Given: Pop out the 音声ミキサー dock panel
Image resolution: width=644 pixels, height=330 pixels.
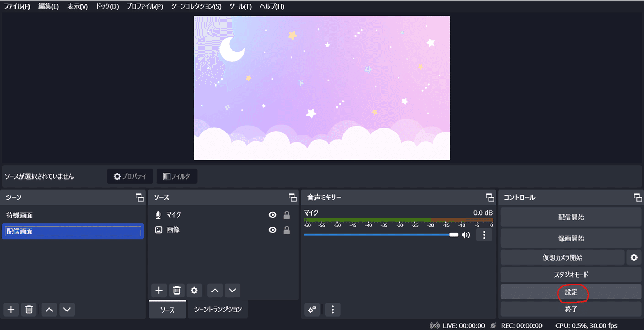Looking at the screenshot, I should pos(490,197).
